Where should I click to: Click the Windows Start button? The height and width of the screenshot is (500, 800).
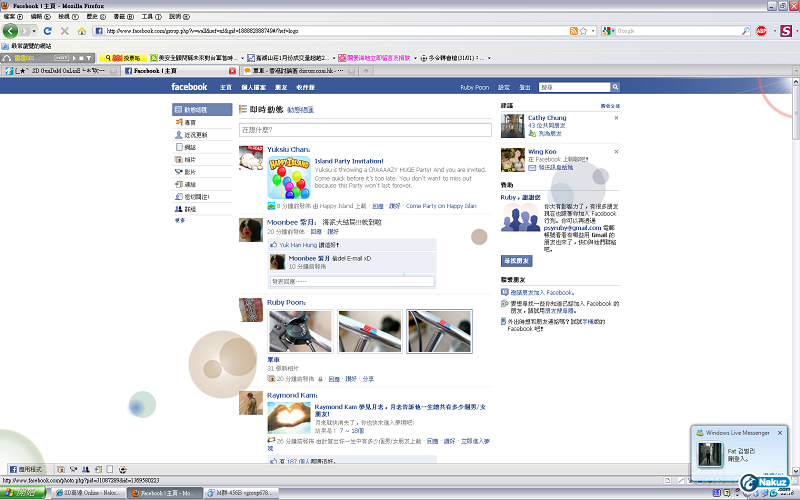coord(23,493)
